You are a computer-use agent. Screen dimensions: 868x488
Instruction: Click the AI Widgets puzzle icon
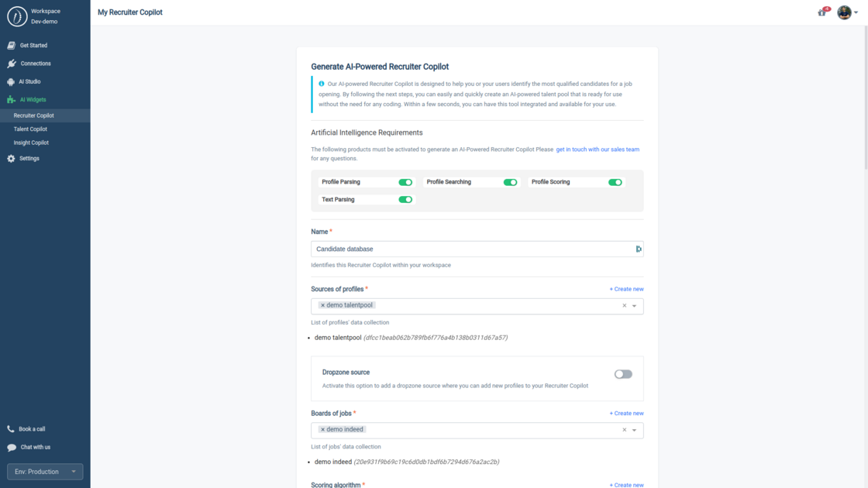tap(9, 99)
